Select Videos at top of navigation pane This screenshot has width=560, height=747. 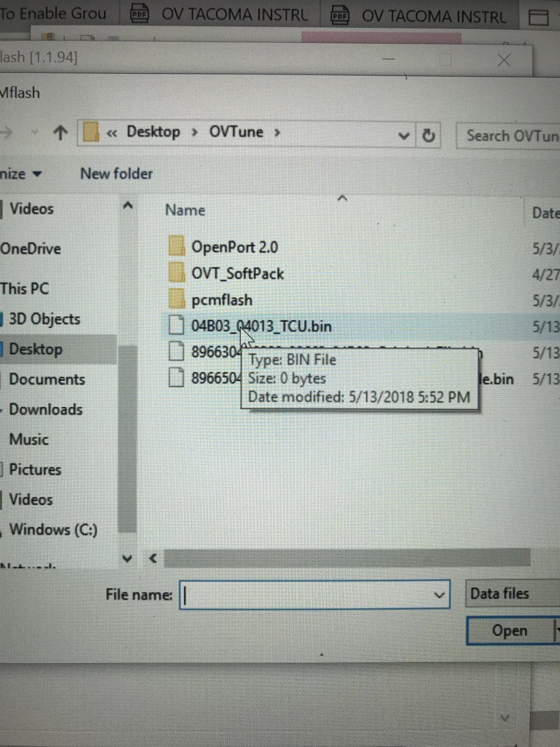pos(31,208)
